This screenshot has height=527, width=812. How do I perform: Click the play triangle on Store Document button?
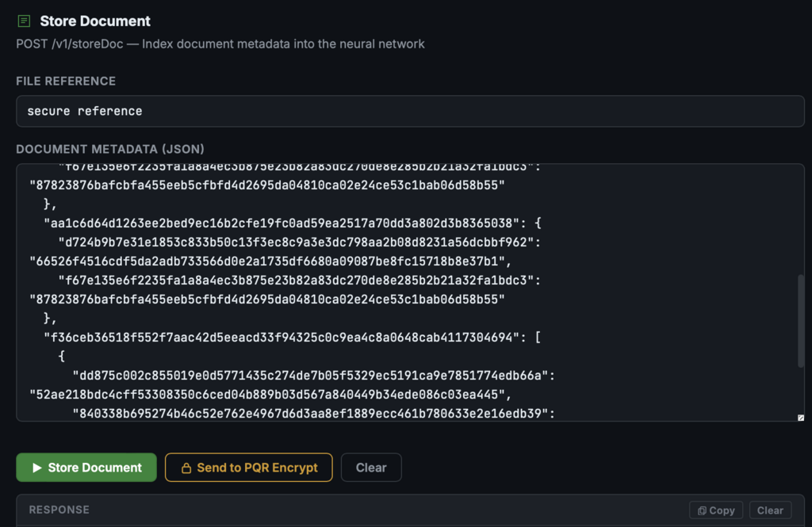(x=36, y=468)
